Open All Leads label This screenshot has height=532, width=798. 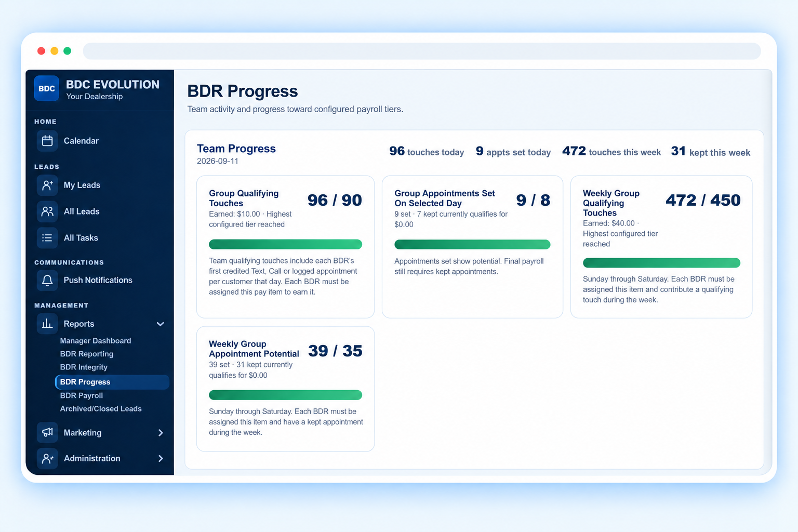[x=82, y=211]
